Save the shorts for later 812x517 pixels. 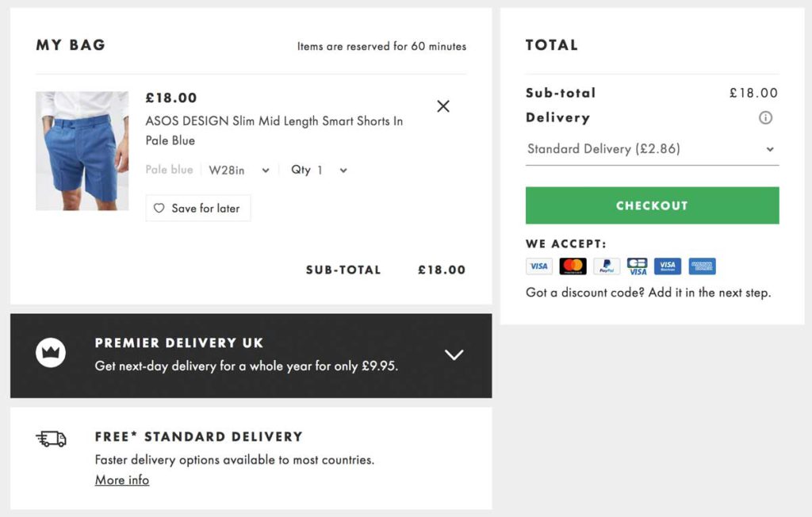tap(197, 208)
